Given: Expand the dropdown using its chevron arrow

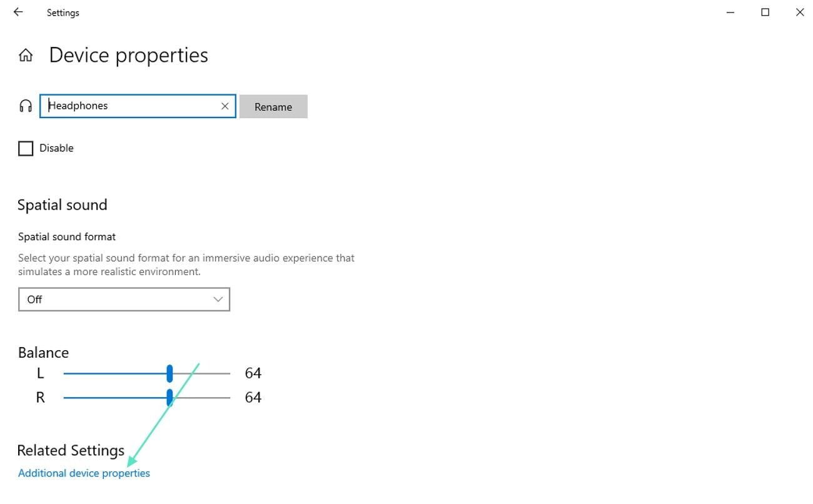Looking at the screenshot, I should click(218, 300).
